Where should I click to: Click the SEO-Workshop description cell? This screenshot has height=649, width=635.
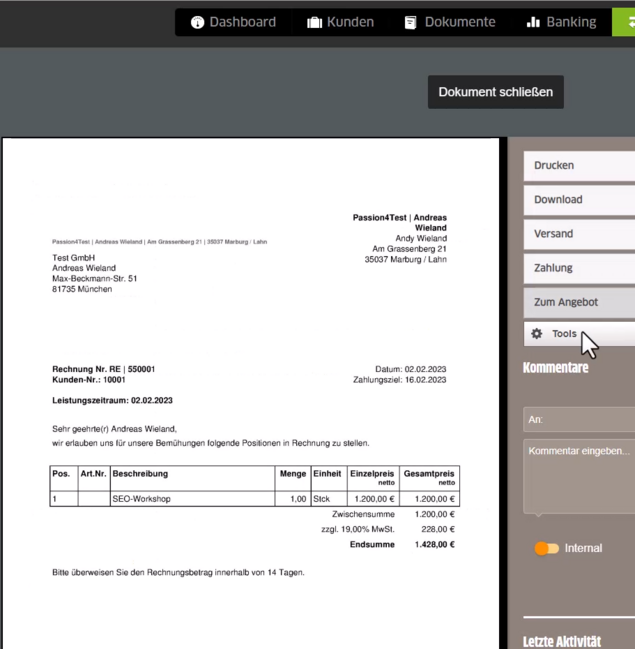pyautogui.click(x=192, y=499)
